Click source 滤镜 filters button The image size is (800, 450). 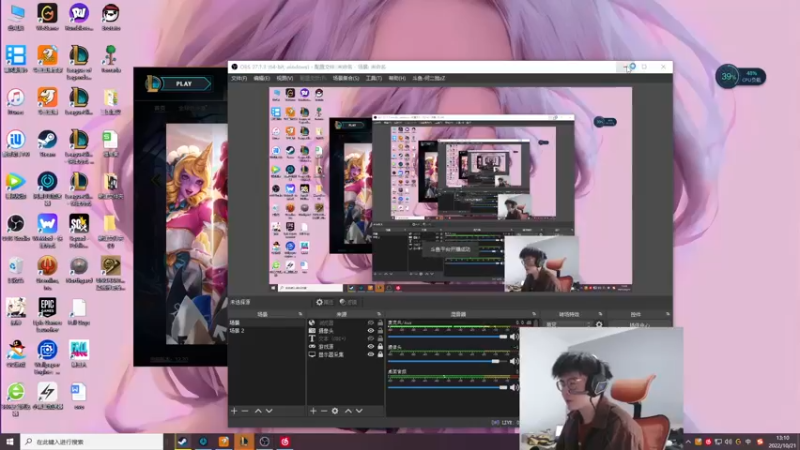point(348,302)
